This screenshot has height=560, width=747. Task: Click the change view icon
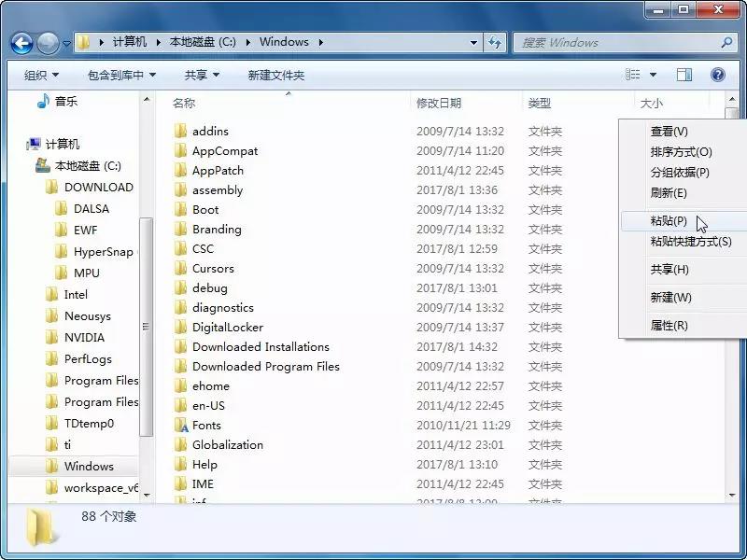pos(633,75)
